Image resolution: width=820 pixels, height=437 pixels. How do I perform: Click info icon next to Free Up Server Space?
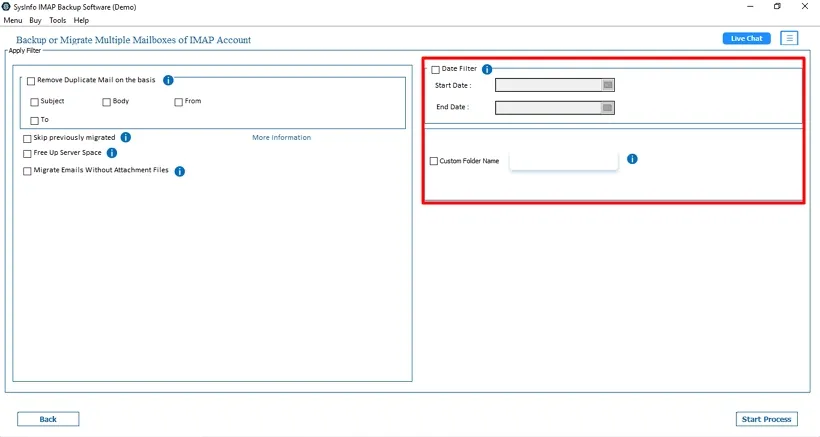pos(112,153)
